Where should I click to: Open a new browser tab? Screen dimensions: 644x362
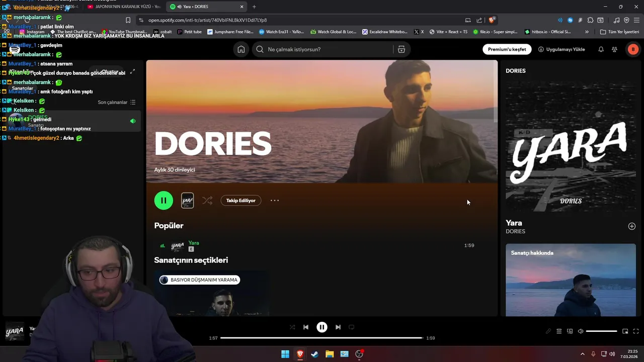[x=254, y=7]
